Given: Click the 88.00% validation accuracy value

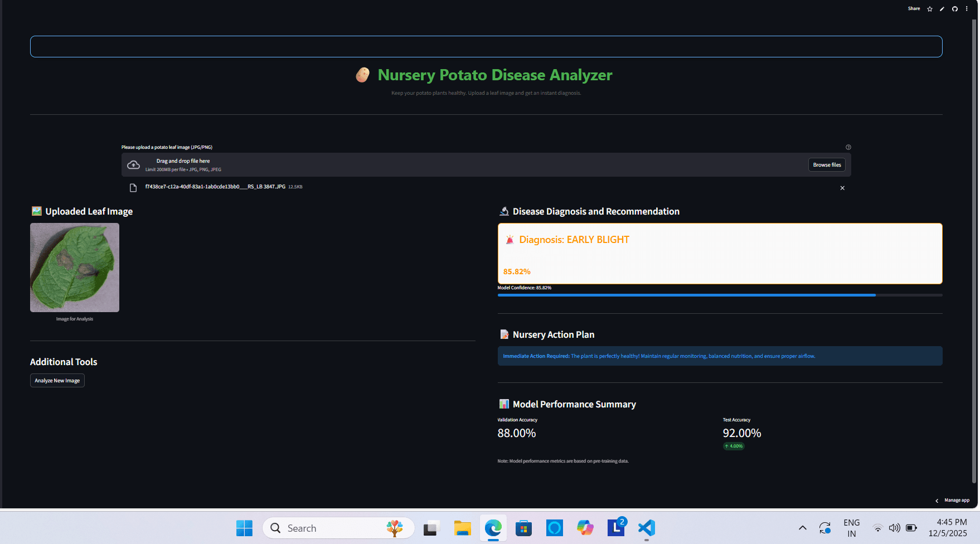Looking at the screenshot, I should coord(517,433).
